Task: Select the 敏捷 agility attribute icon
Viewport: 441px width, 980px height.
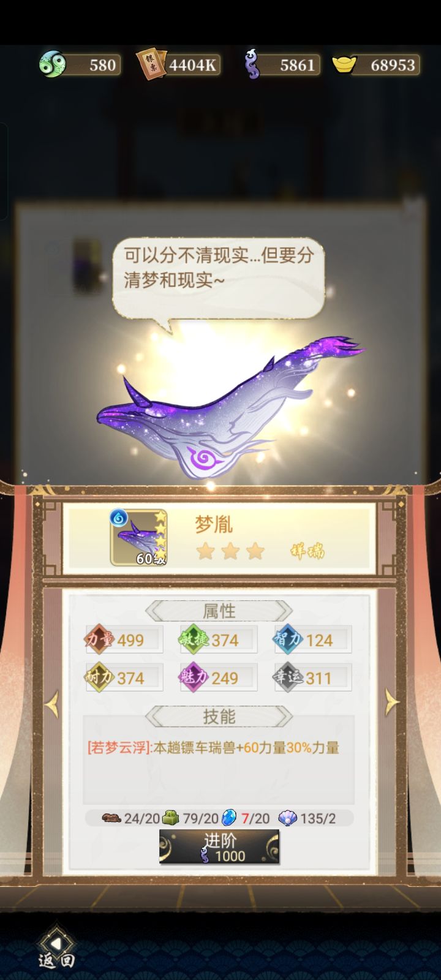Action: [194, 639]
